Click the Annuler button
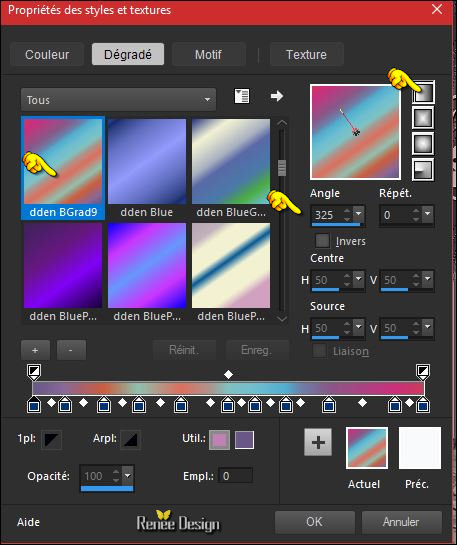The width and height of the screenshot is (457, 545). click(x=401, y=522)
